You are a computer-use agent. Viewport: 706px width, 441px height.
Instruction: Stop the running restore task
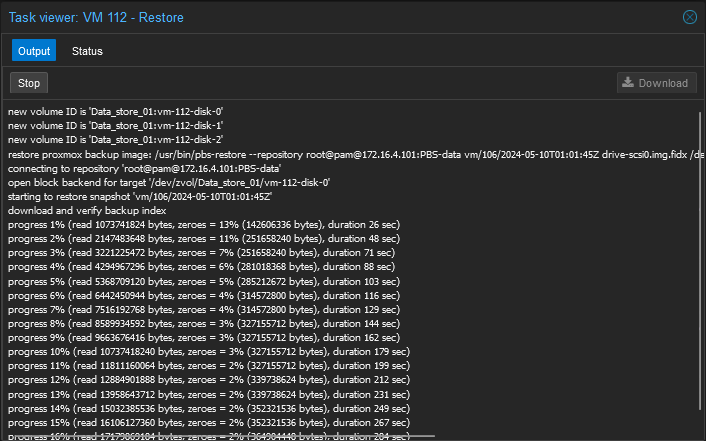point(29,83)
